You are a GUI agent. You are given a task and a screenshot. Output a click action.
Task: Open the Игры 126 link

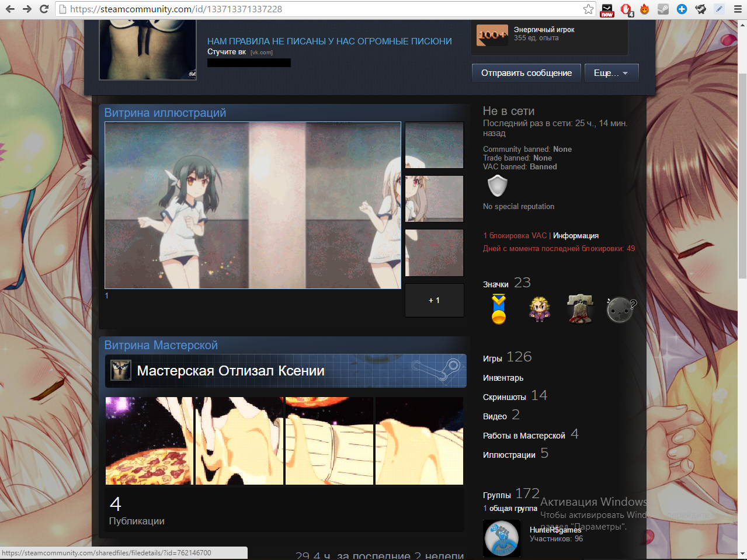coord(507,357)
